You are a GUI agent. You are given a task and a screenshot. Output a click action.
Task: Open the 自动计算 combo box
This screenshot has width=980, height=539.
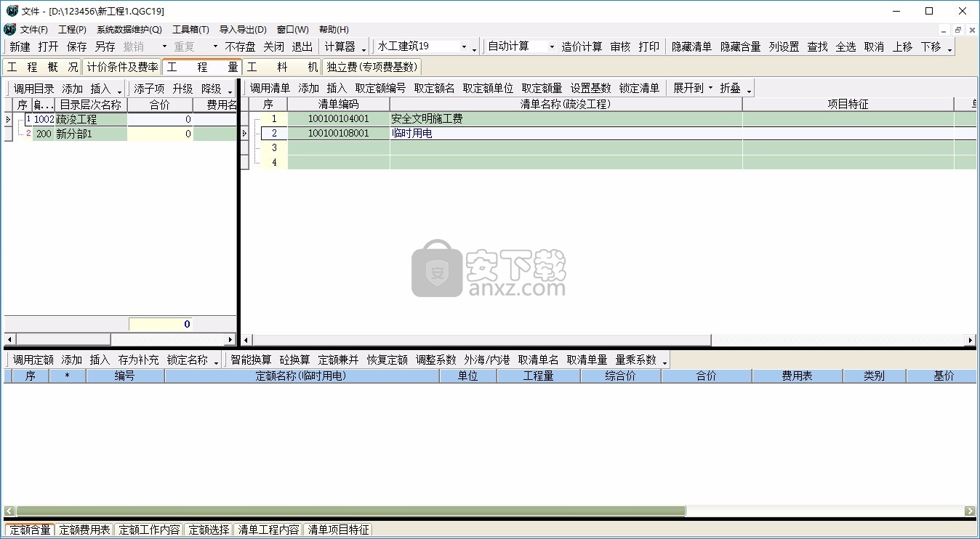pos(521,46)
